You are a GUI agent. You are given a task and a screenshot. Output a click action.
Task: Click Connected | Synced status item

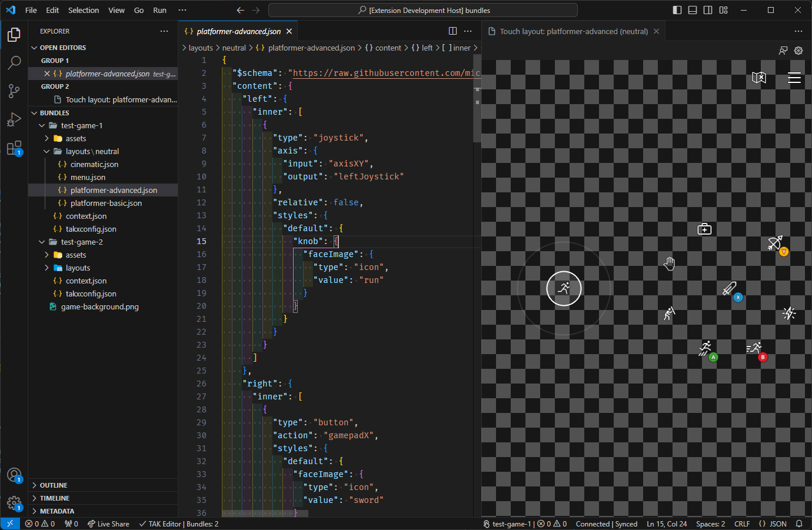tap(607, 524)
